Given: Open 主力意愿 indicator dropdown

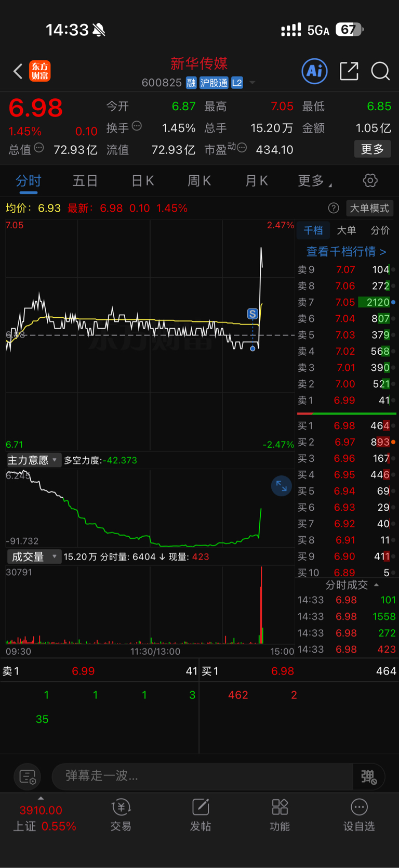Looking at the screenshot, I should [34, 460].
